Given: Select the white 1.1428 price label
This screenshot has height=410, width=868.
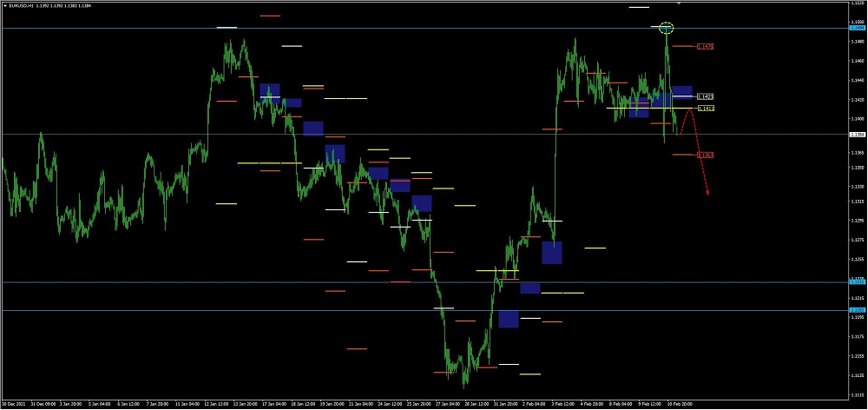Looking at the screenshot, I should click(x=706, y=96).
